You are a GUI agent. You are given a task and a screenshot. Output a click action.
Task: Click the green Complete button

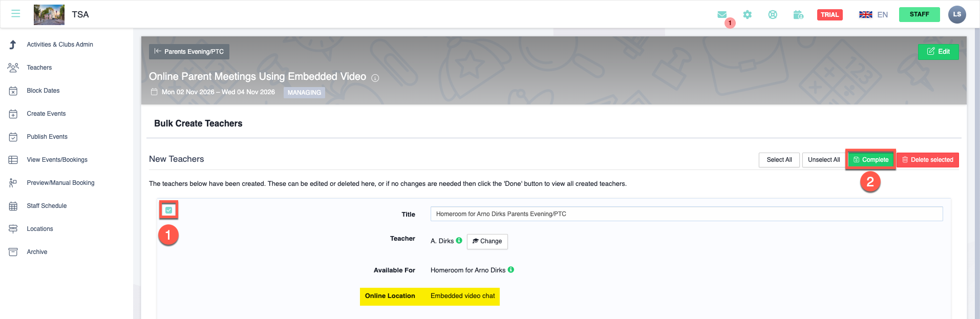point(870,160)
